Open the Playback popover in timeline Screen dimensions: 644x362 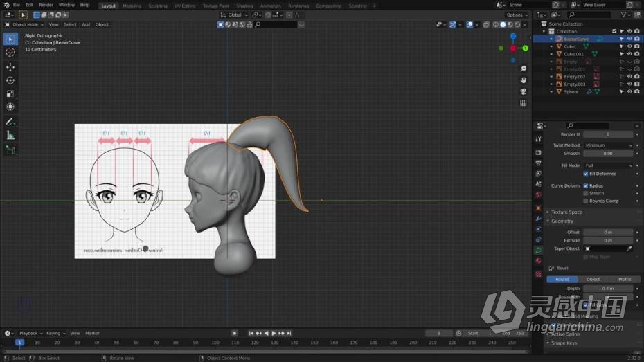coord(30,333)
